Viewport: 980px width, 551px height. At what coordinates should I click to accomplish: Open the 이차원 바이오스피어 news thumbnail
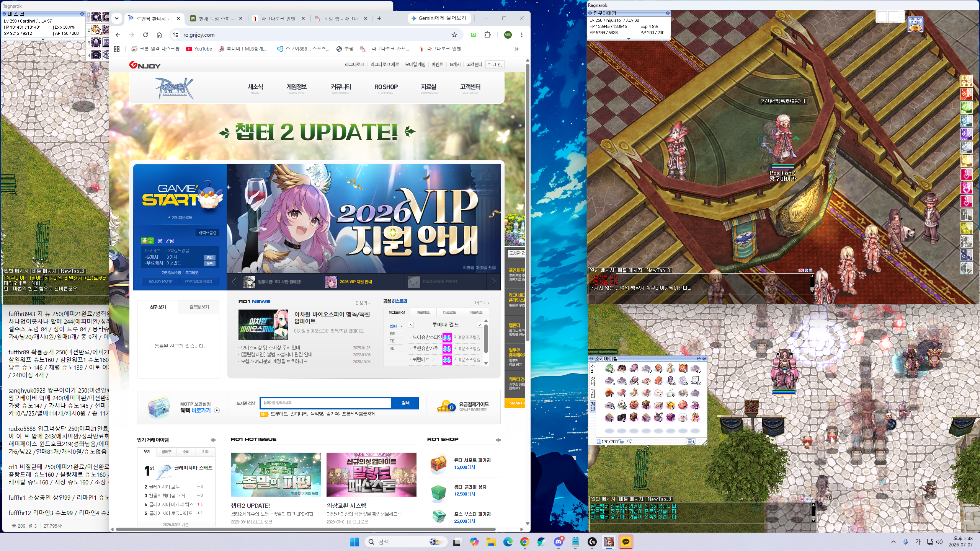click(x=263, y=325)
